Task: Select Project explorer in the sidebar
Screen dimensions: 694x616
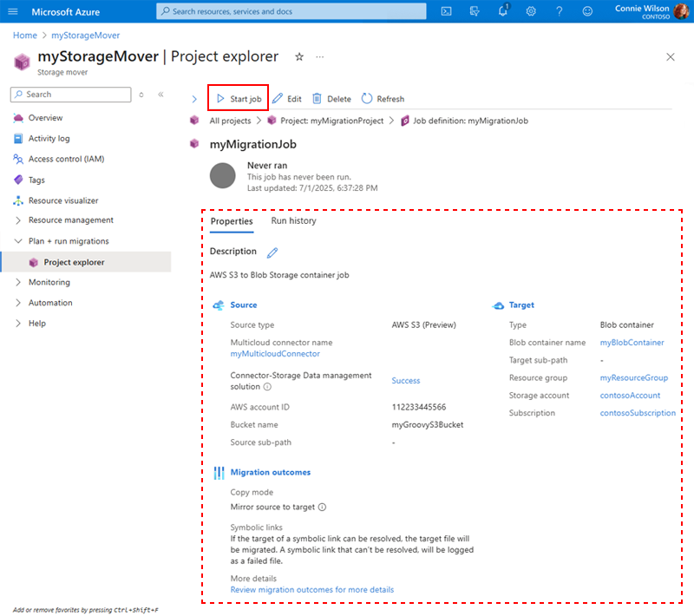Action: [85, 262]
